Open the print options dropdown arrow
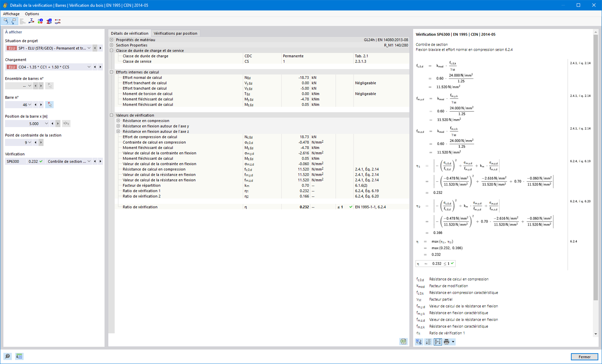Image resolution: width=602 pixels, height=364 pixels. [453, 342]
